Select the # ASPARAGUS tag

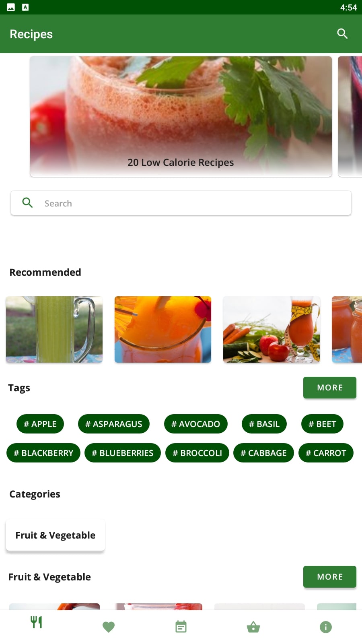tap(114, 424)
